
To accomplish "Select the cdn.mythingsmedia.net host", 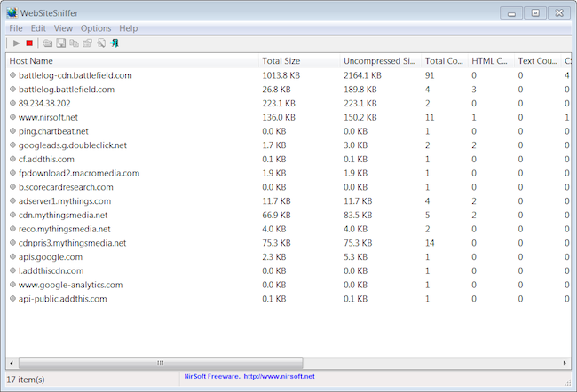I will click(x=63, y=216).
